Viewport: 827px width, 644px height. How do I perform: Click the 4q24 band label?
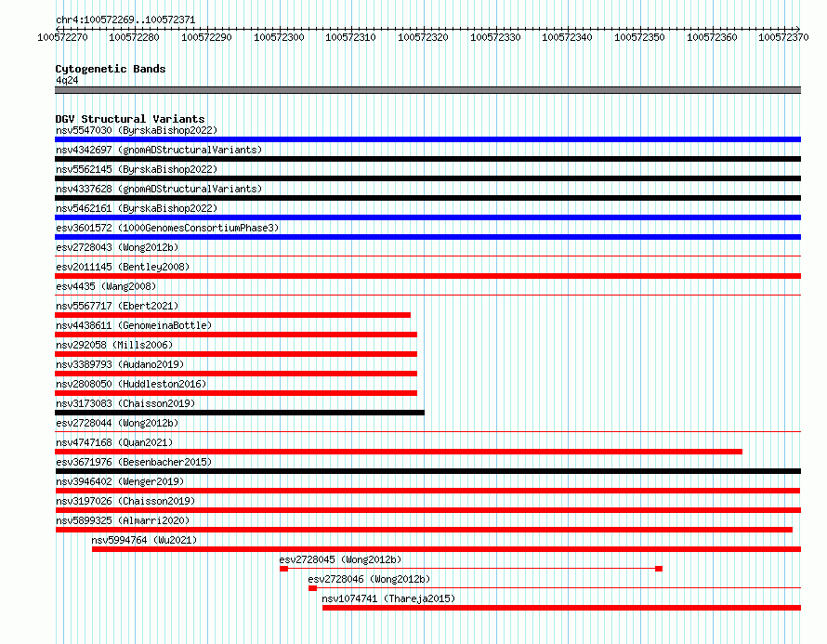(67, 80)
